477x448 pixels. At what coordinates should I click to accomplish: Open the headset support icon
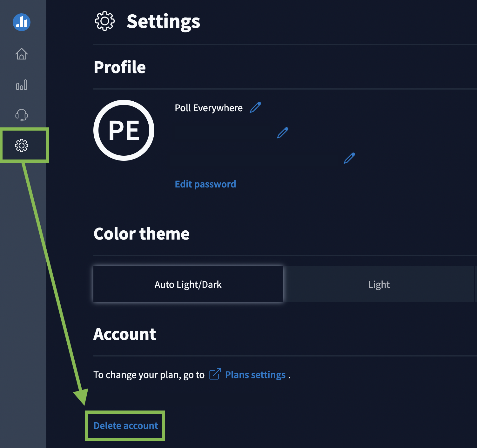22,115
